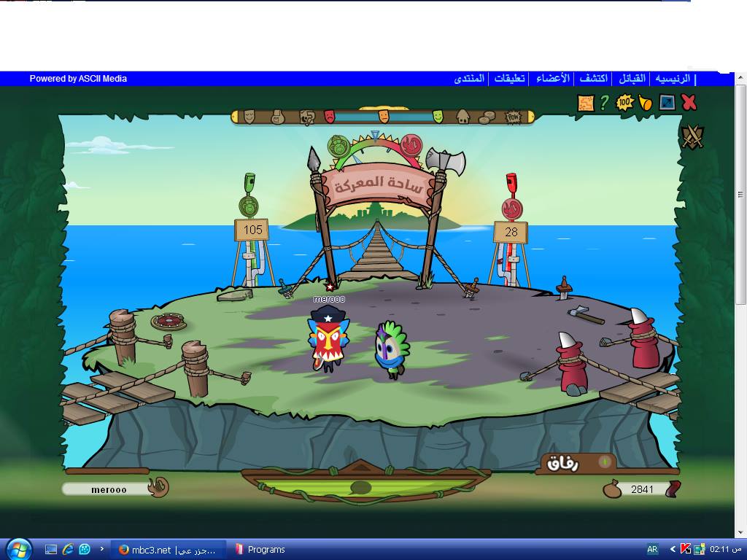Click the red cloth icon beside balance
This screenshot has height=560, width=747.
click(x=673, y=489)
